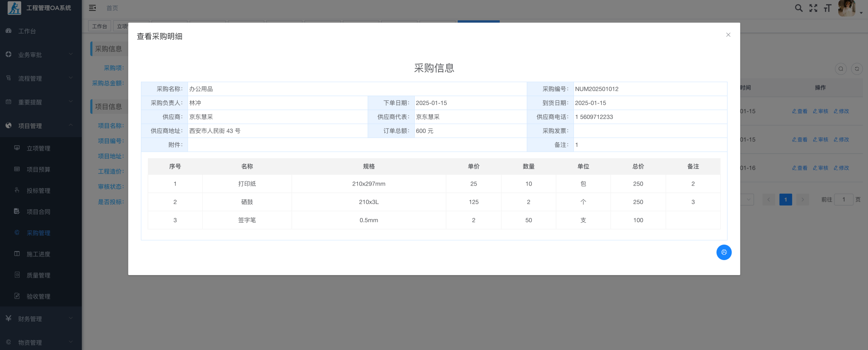Click the 重要提醒 sidebar icon
The height and width of the screenshot is (350, 868).
coord(9,102)
